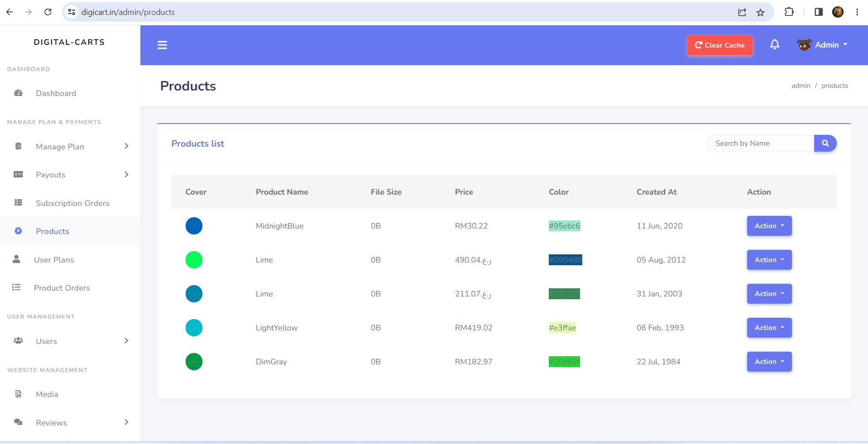Click the #e3ffae color swatch
The image size is (868, 444).
point(562,328)
